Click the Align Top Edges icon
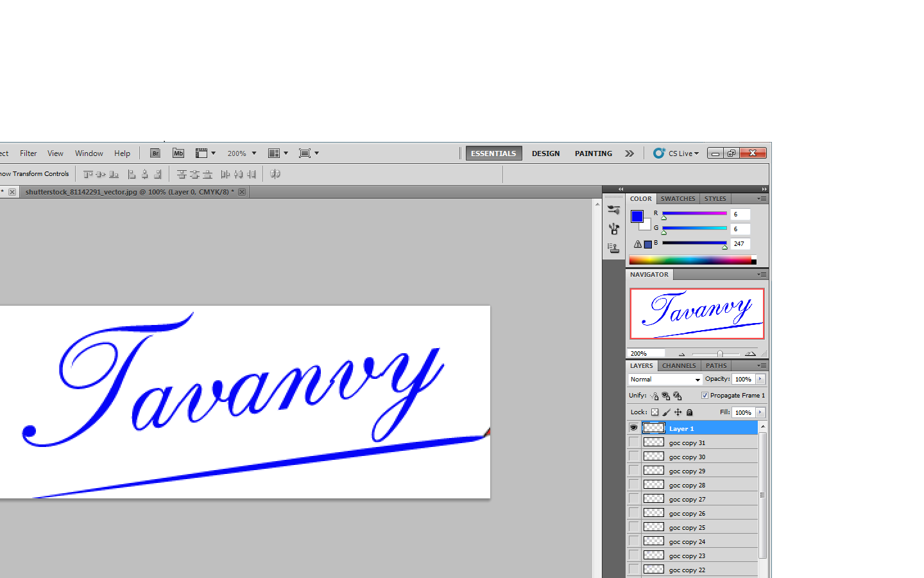The image size is (924, 578). click(89, 174)
